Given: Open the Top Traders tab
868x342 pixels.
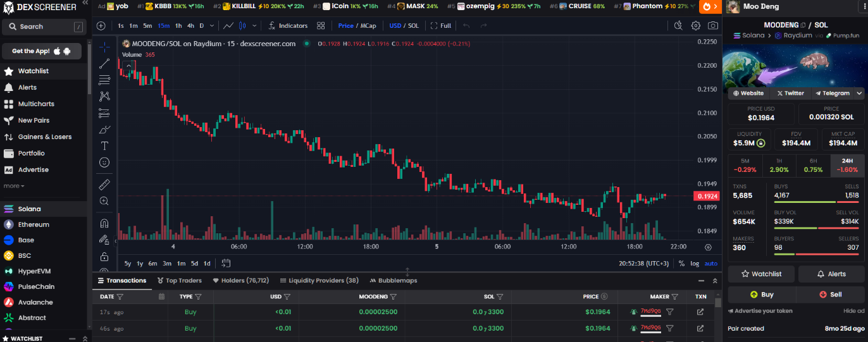Looking at the screenshot, I should tap(179, 281).
